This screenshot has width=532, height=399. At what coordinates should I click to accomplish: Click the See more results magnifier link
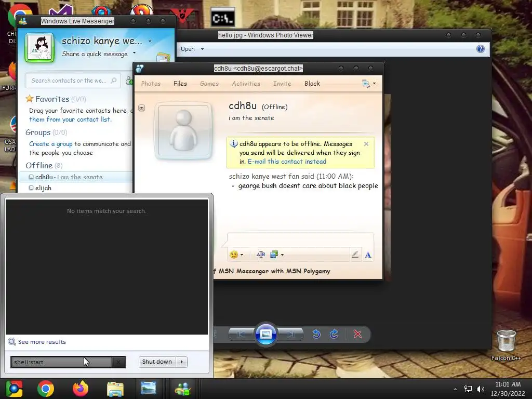click(37, 342)
